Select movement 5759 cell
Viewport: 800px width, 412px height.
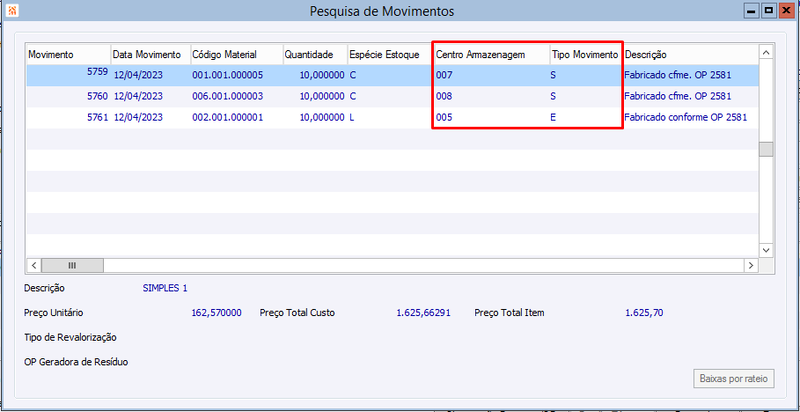[69, 75]
